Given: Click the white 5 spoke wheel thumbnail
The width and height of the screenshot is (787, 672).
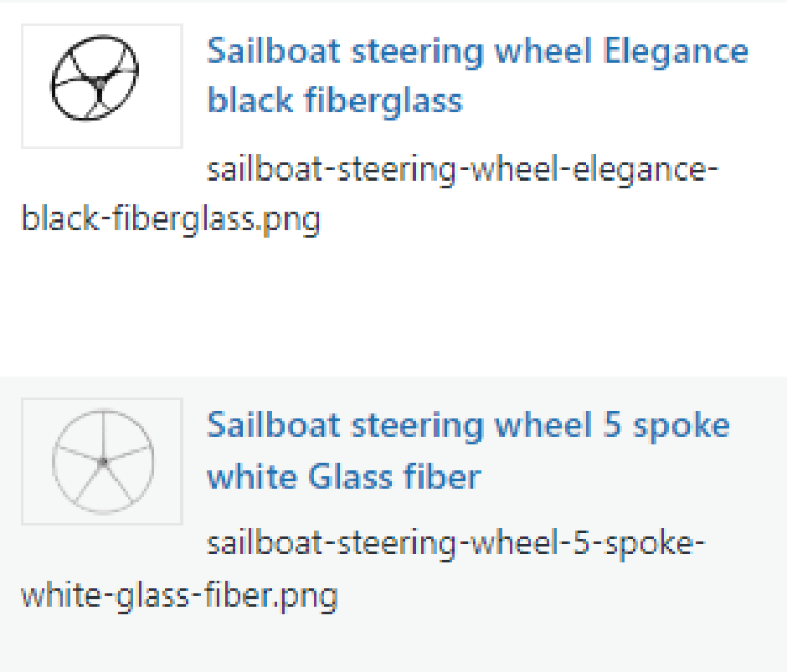Looking at the screenshot, I should (x=101, y=461).
